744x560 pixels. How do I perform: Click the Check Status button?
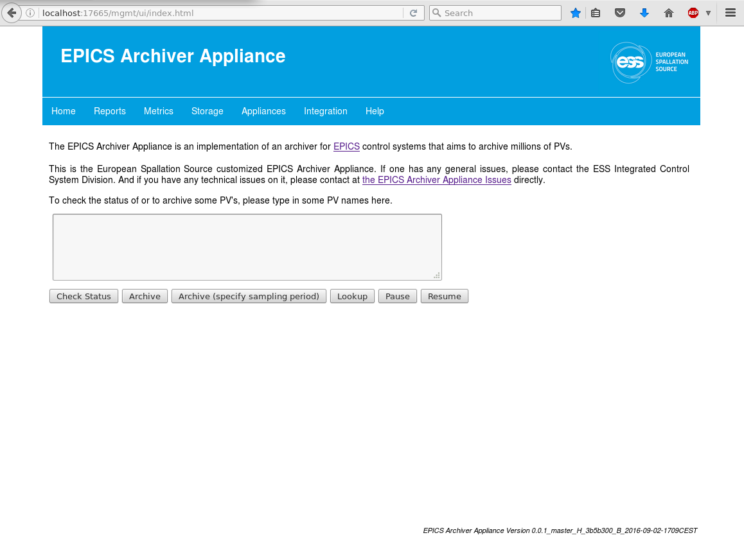pyautogui.click(x=84, y=296)
